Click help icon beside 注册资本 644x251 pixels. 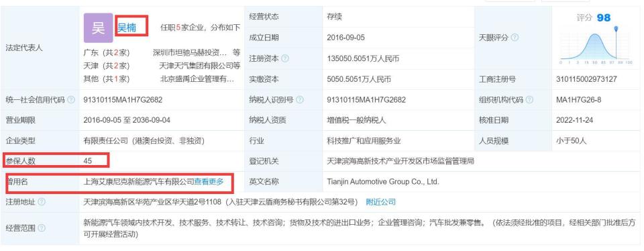point(285,59)
